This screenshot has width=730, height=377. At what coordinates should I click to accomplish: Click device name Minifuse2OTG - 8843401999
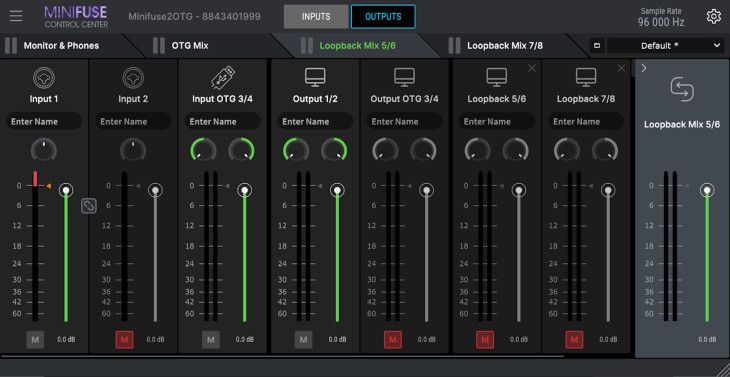click(x=195, y=17)
